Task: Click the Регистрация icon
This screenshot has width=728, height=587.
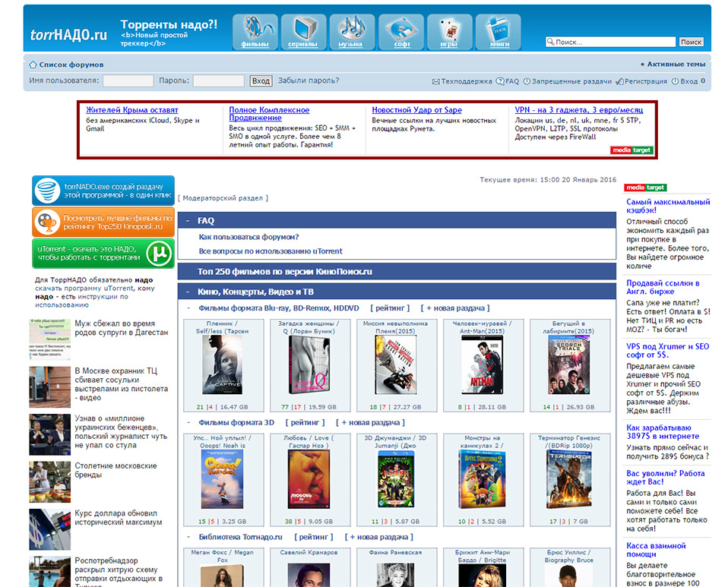Action: (x=619, y=81)
